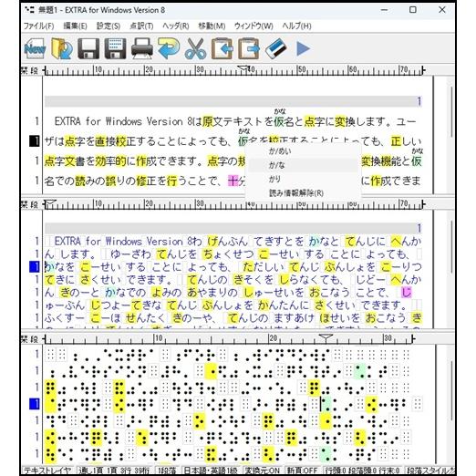Image resolution: width=476 pixels, height=476 pixels.
Task: Click the copy clipboard icon with left arrow
Action: [222, 48]
